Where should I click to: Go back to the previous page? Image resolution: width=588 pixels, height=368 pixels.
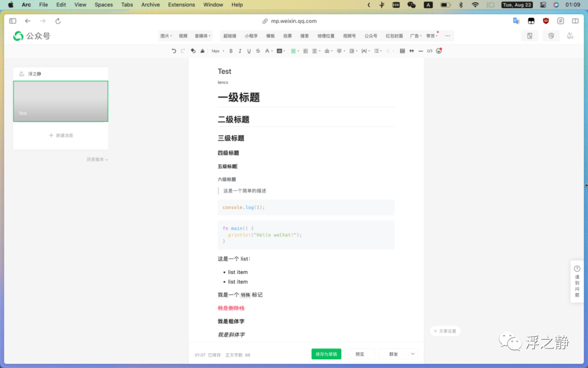[28, 21]
